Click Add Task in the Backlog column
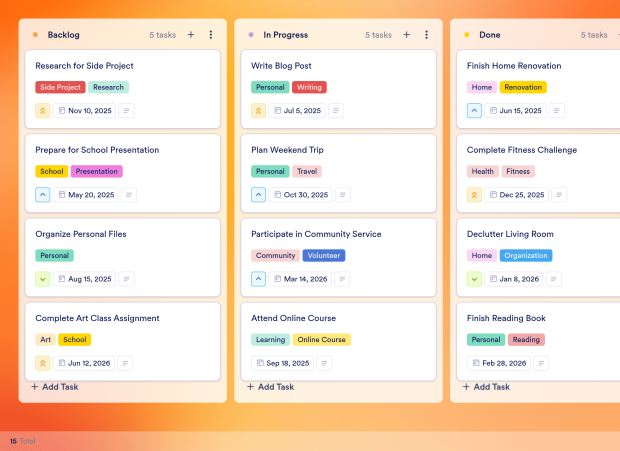The width and height of the screenshot is (620, 451). point(55,387)
